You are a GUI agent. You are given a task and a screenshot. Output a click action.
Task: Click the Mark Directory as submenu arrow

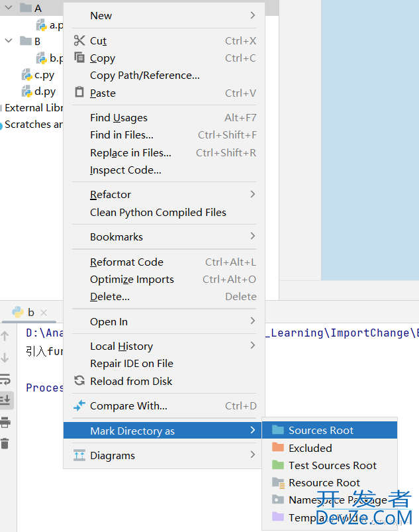coord(253,430)
